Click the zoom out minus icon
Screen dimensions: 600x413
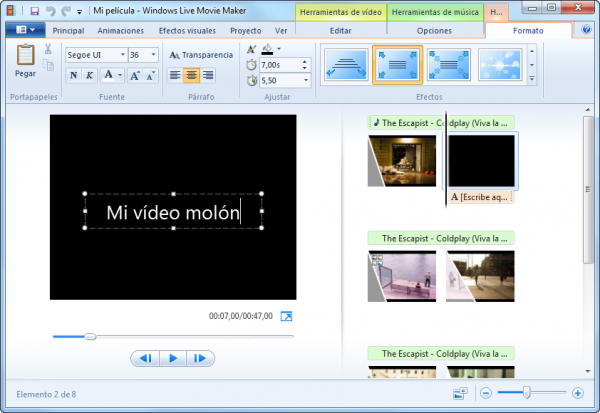click(x=486, y=393)
